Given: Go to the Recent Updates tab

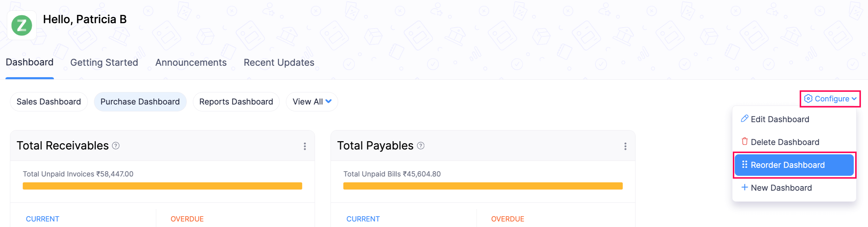Looking at the screenshot, I should coord(279,63).
